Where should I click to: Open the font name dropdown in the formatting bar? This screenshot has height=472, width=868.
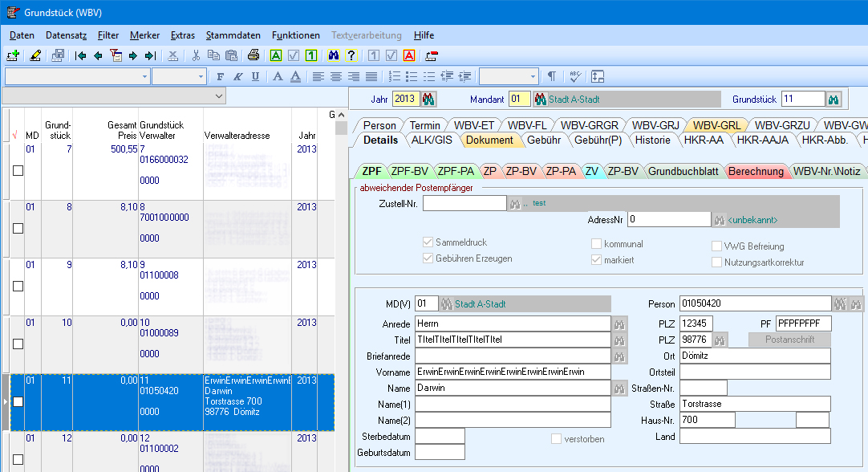pyautogui.click(x=144, y=76)
